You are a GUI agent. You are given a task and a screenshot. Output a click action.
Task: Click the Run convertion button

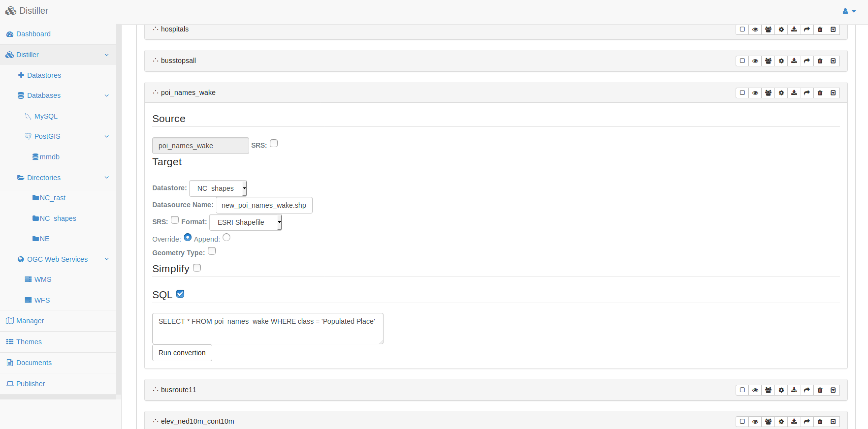pyautogui.click(x=182, y=352)
